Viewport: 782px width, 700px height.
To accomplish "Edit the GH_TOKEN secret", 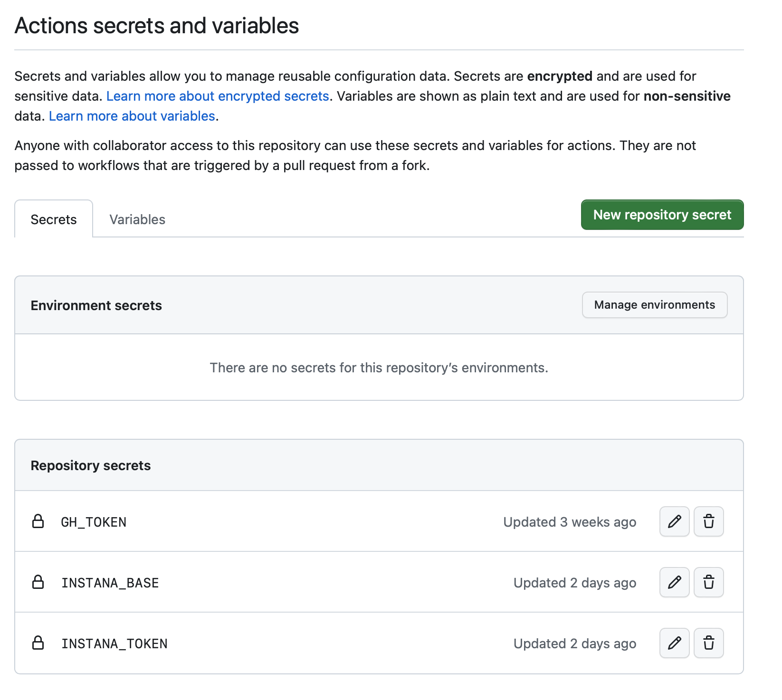I will pyautogui.click(x=674, y=521).
